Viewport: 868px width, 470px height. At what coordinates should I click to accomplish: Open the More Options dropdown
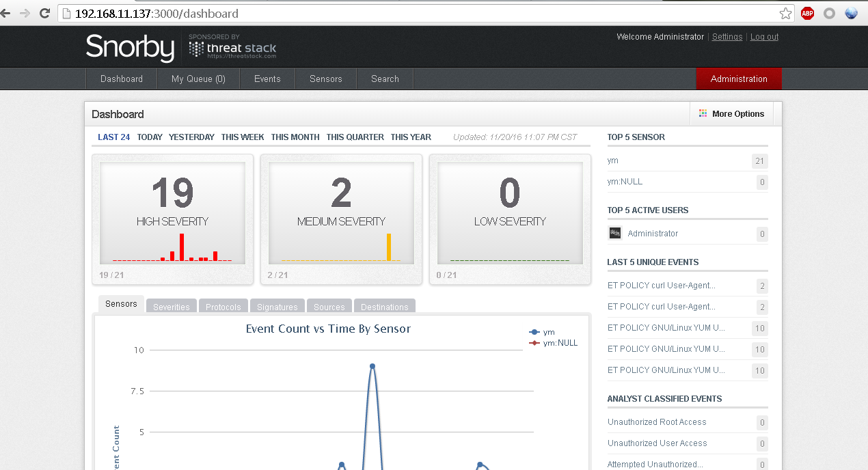[731, 114]
